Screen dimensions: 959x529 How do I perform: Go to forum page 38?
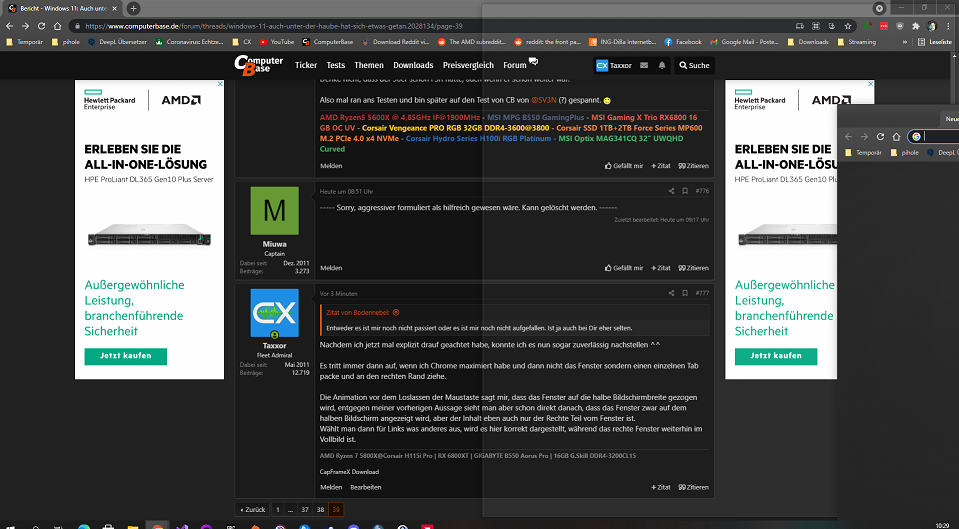(320, 509)
